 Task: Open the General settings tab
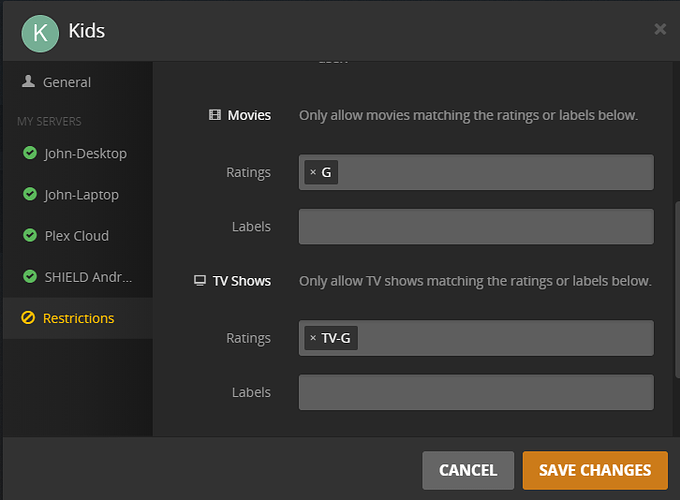coord(67,82)
